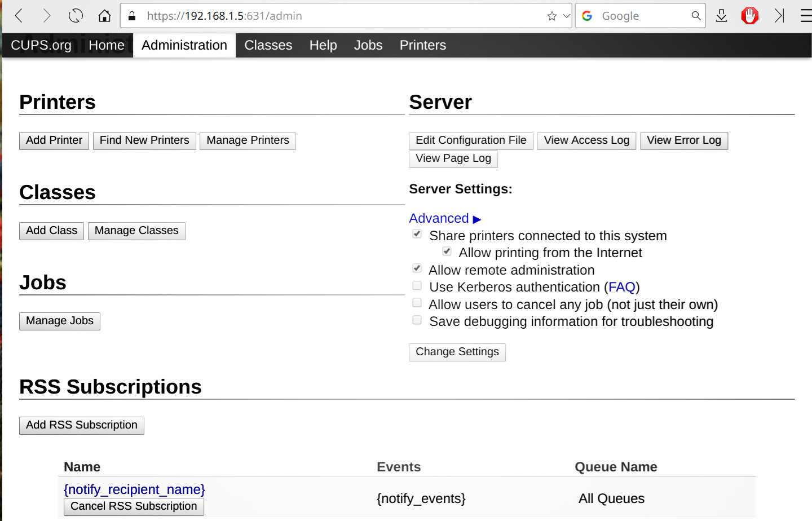Go forward with the browser forward arrow
This screenshot has width=812, height=521.
click(x=47, y=16)
